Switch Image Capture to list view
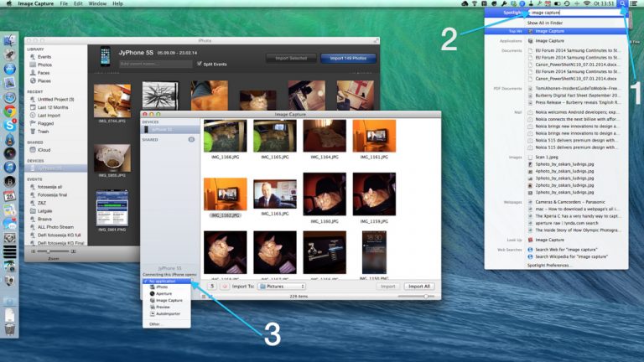 click(x=204, y=297)
